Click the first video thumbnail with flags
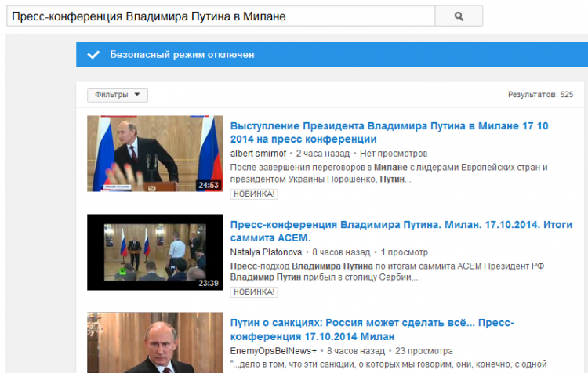The height and width of the screenshot is (373, 588). tap(155, 154)
